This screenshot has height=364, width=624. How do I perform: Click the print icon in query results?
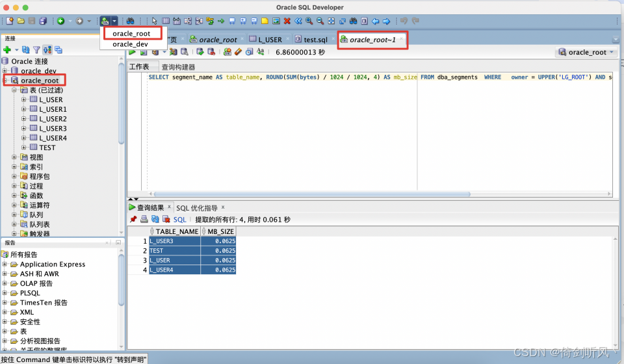coord(144,219)
